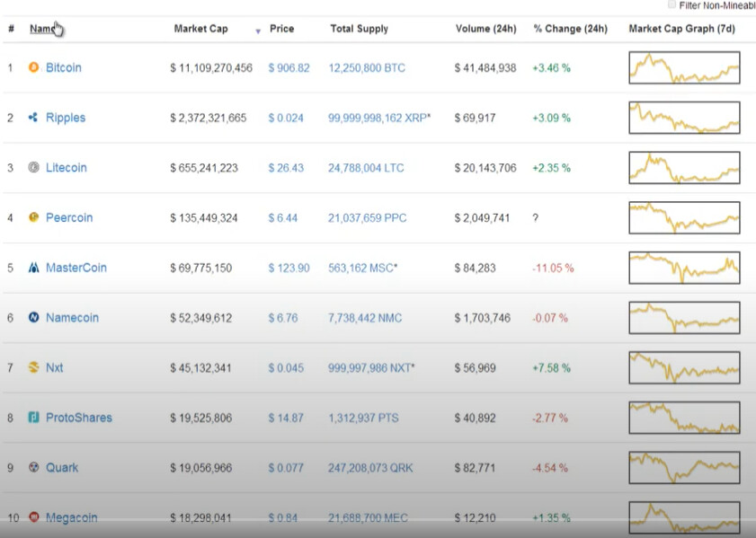The image size is (756, 538).
Task: Click Bitcoin volume $ 41,484,938
Action: click(x=485, y=68)
